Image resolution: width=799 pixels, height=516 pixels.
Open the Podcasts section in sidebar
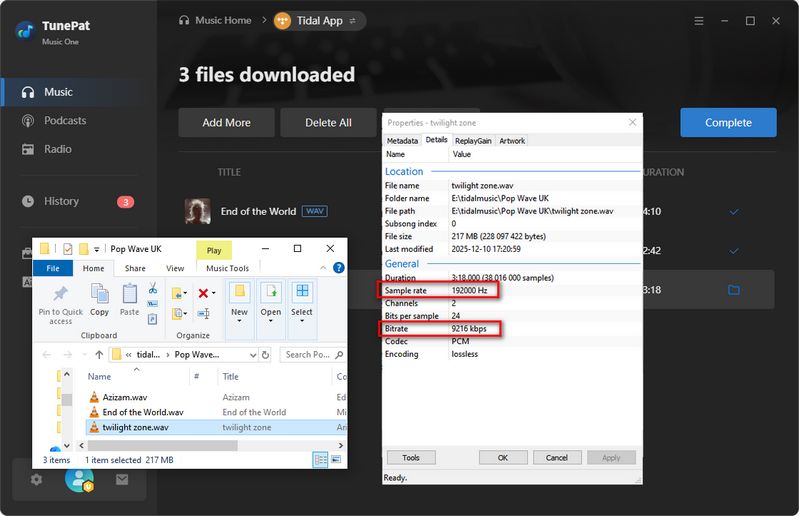65,121
